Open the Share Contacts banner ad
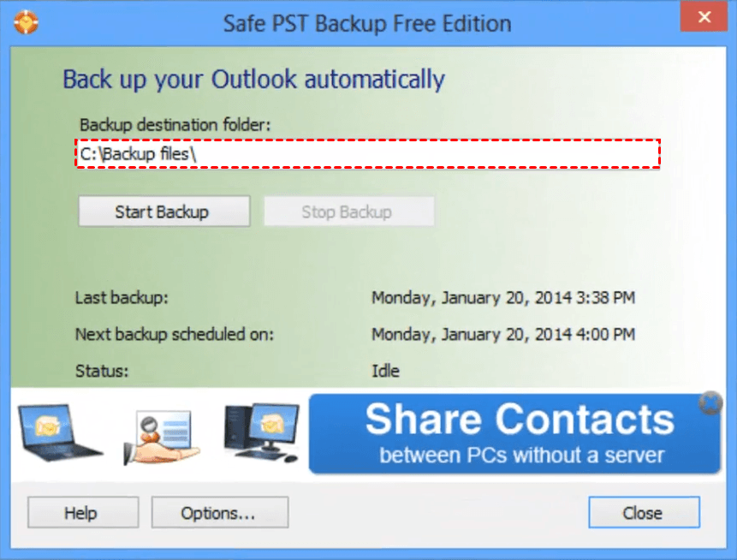This screenshot has height=560, width=737. point(514,434)
